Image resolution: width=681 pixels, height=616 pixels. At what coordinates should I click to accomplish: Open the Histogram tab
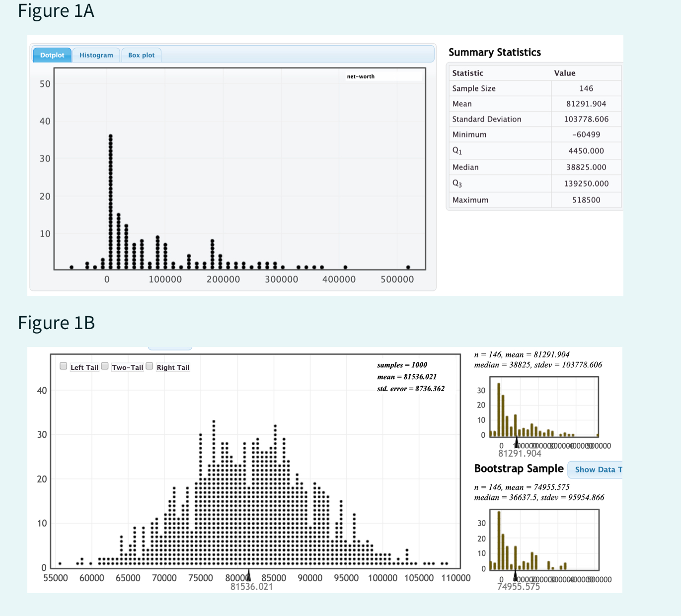pyautogui.click(x=96, y=55)
